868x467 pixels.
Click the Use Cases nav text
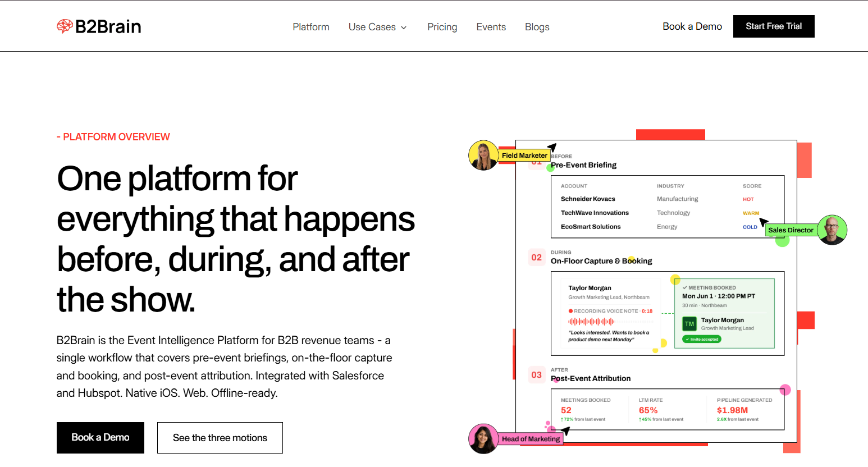372,27
